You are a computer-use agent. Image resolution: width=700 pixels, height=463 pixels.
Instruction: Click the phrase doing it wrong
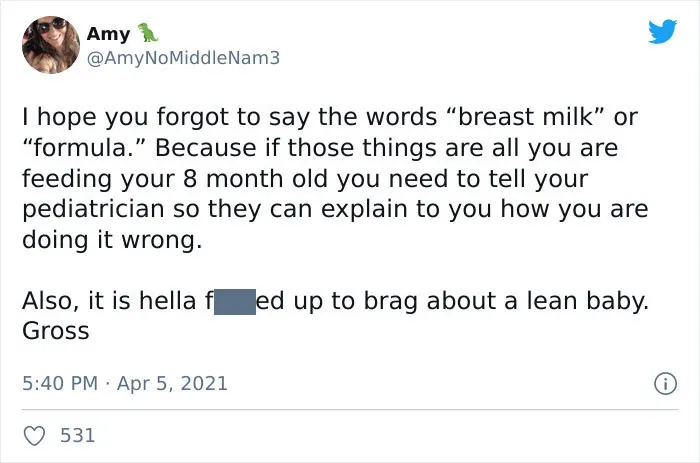pos(112,241)
